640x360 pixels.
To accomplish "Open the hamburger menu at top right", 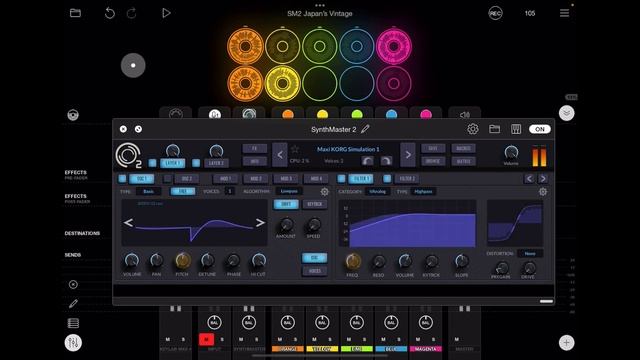I will click(x=564, y=13).
